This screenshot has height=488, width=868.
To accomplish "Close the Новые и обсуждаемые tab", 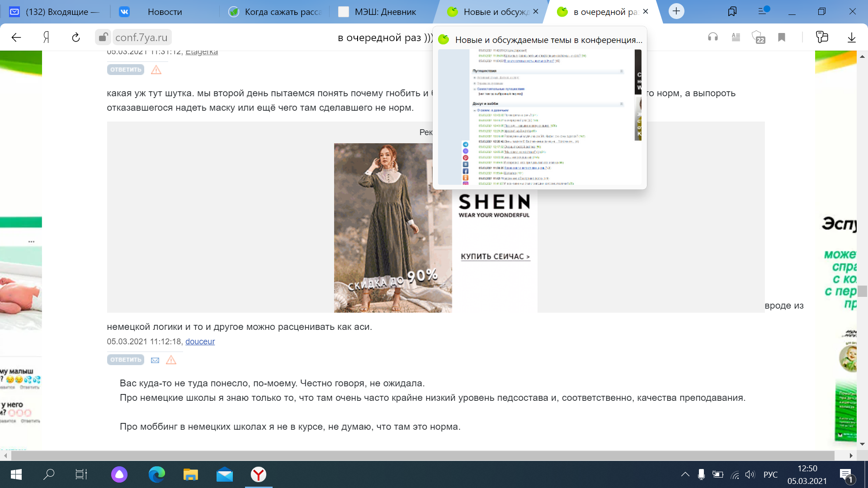I will click(x=536, y=12).
